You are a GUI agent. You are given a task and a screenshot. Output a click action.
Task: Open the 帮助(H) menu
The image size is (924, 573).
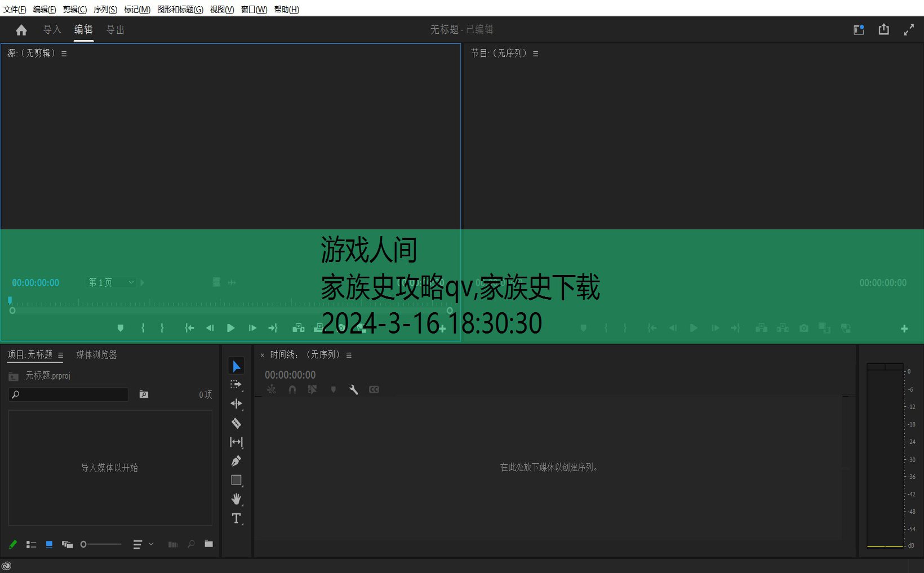[287, 9]
